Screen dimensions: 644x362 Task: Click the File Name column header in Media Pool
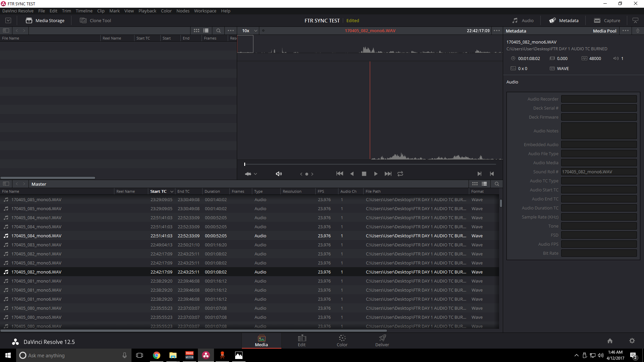[x=57, y=191]
